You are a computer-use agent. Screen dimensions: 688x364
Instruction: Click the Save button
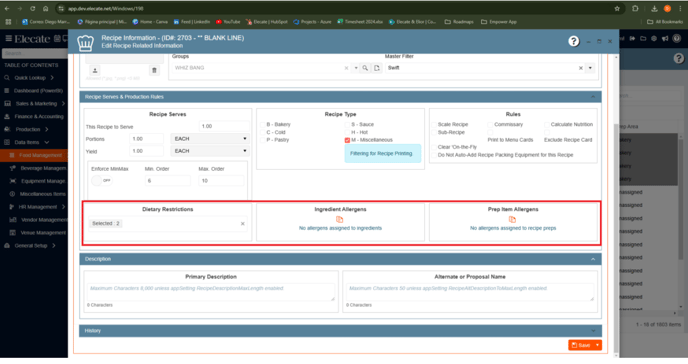point(581,345)
